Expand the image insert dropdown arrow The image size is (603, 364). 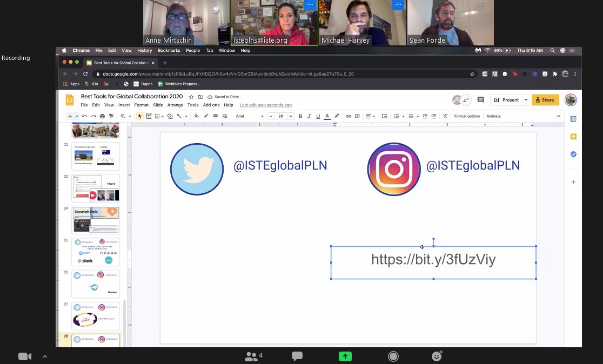pos(162,116)
